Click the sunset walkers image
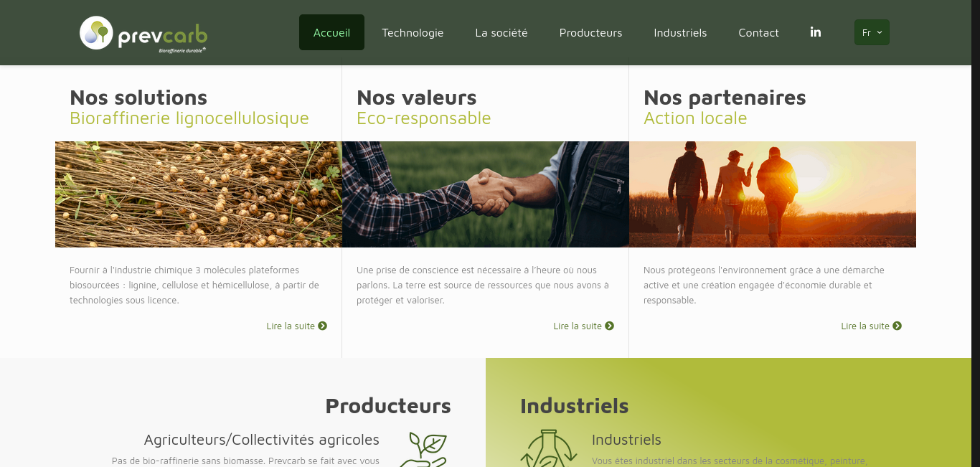The height and width of the screenshot is (467, 980). tap(773, 194)
